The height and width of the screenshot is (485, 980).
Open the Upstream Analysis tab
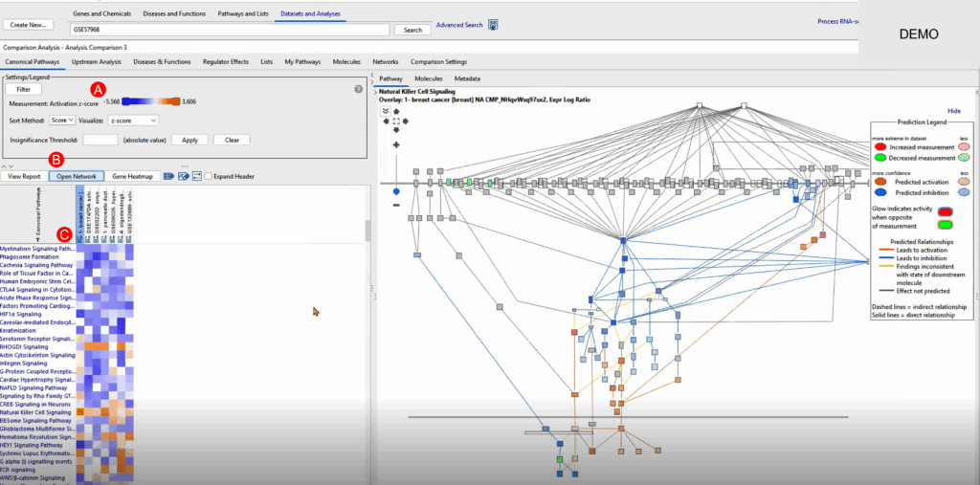(x=97, y=62)
